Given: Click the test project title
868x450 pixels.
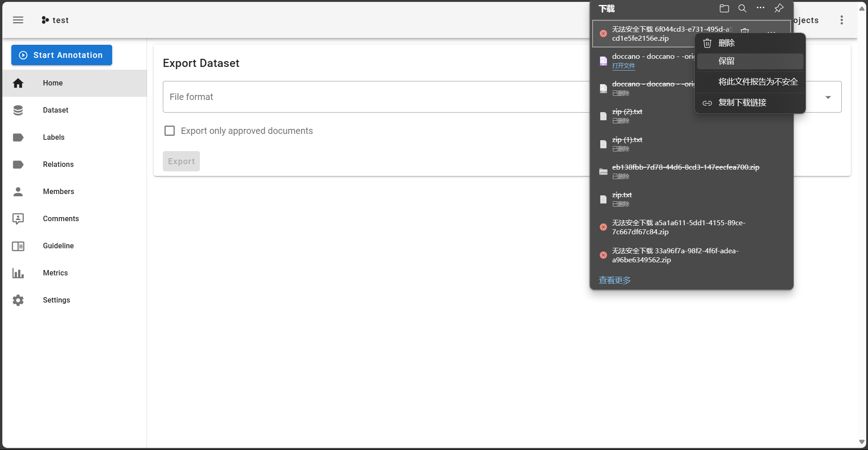Looking at the screenshot, I should click(x=61, y=20).
